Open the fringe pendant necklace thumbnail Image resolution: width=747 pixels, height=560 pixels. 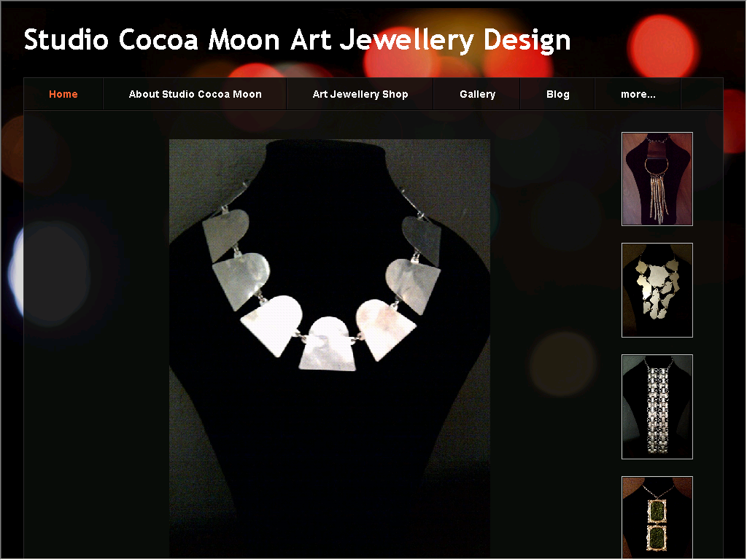pos(657,179)
